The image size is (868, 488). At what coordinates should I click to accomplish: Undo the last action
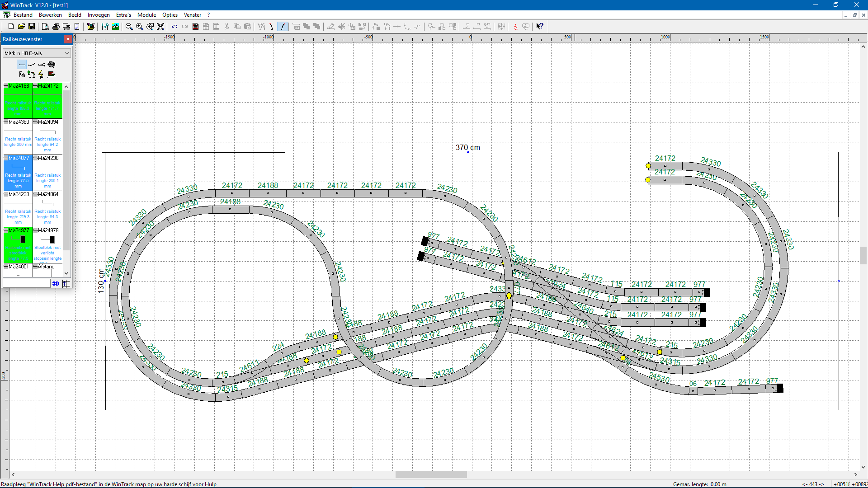(x=175, y=27)
